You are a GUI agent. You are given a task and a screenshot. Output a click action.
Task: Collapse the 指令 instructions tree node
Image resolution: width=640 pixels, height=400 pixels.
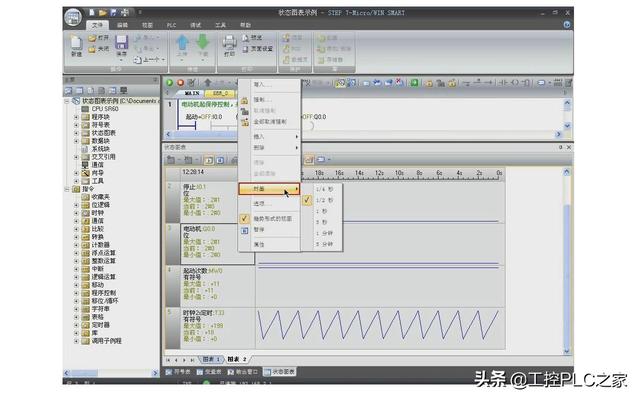(x=67, y=189)
